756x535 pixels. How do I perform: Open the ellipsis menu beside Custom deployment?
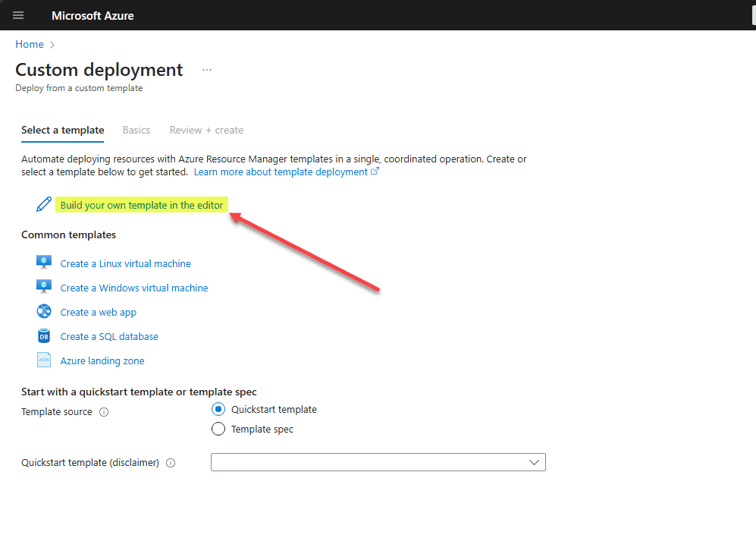point(207,70)
